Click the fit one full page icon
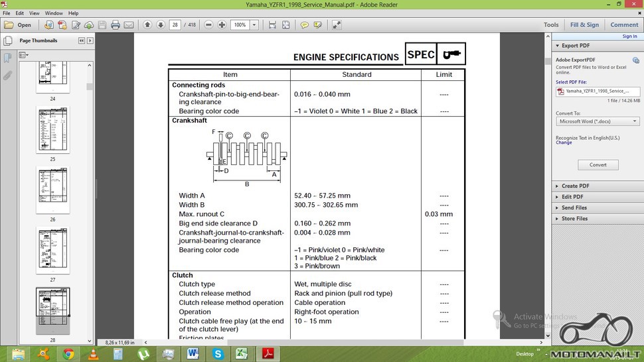Image resolution: width=644 pixels, height=362 pixels. (286, 25)
